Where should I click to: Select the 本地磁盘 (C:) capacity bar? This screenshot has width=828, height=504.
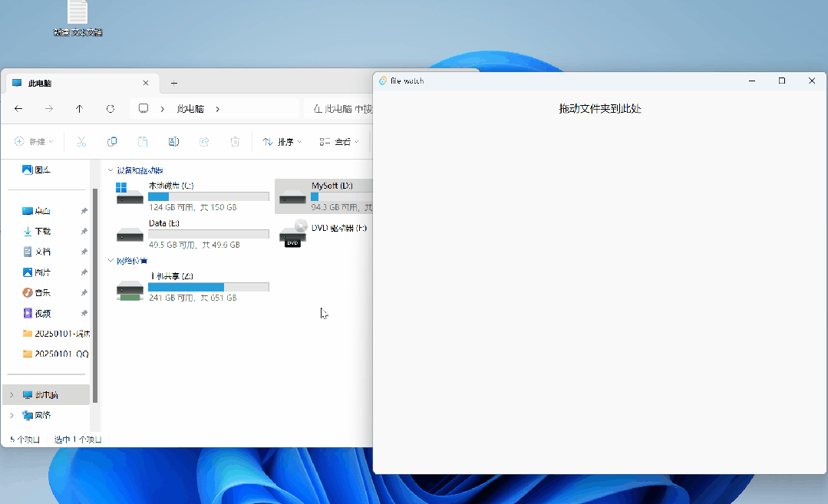(208, 196)
